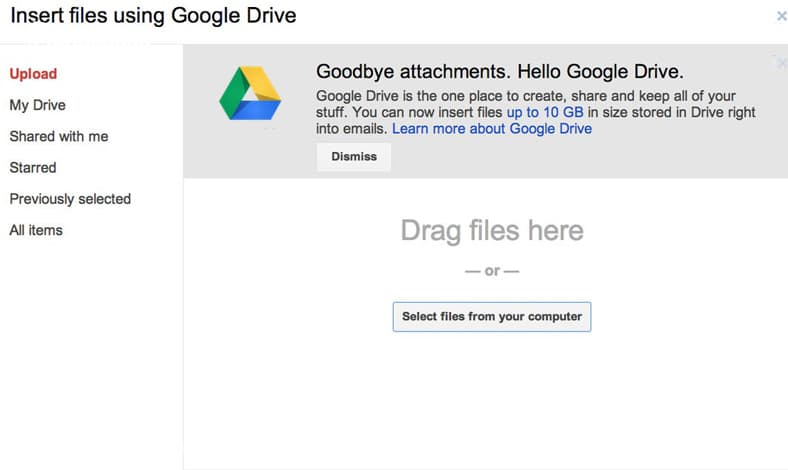
Task: Close the Insert files dialog
Action: (781, 17)
